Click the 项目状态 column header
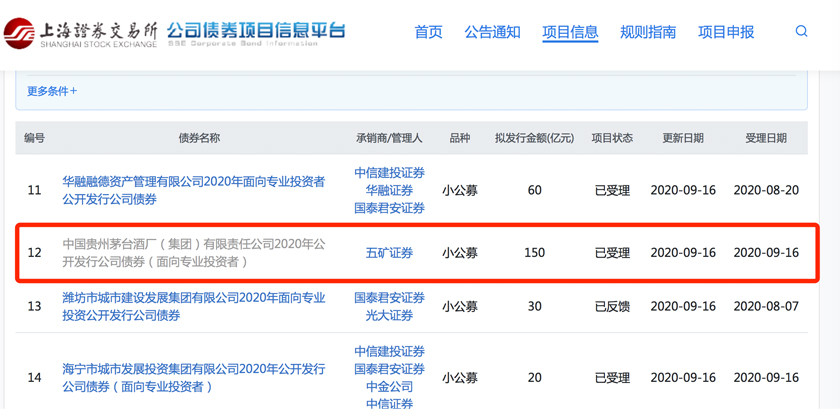 [612, 138]
